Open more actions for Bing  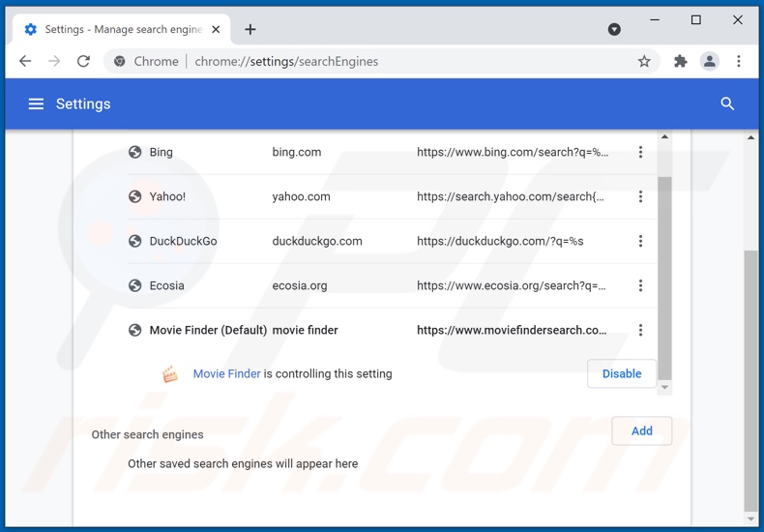click(640, 152)
